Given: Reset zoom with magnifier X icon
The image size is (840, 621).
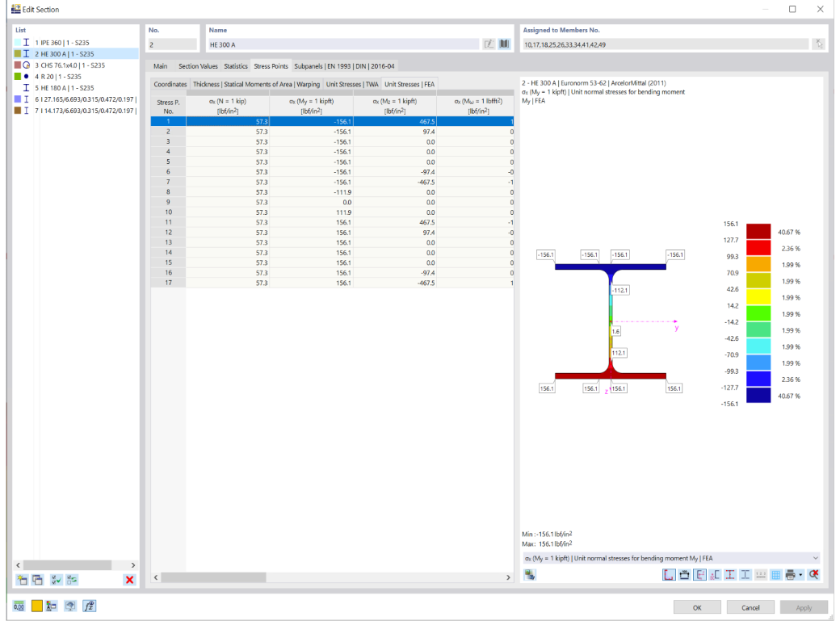Looking at the screenshot, I should click(x=814, y=575).
